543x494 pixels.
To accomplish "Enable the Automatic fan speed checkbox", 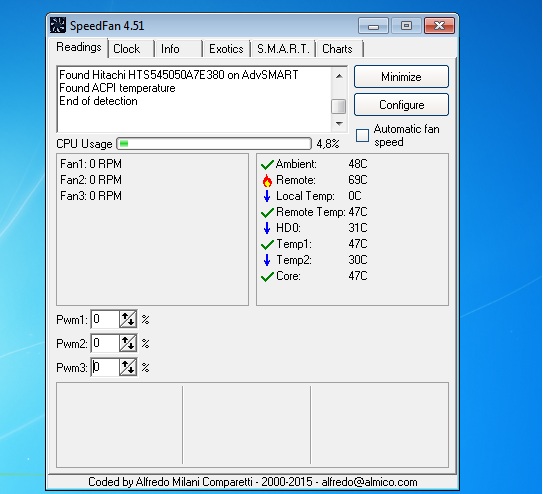I will 362,135.
